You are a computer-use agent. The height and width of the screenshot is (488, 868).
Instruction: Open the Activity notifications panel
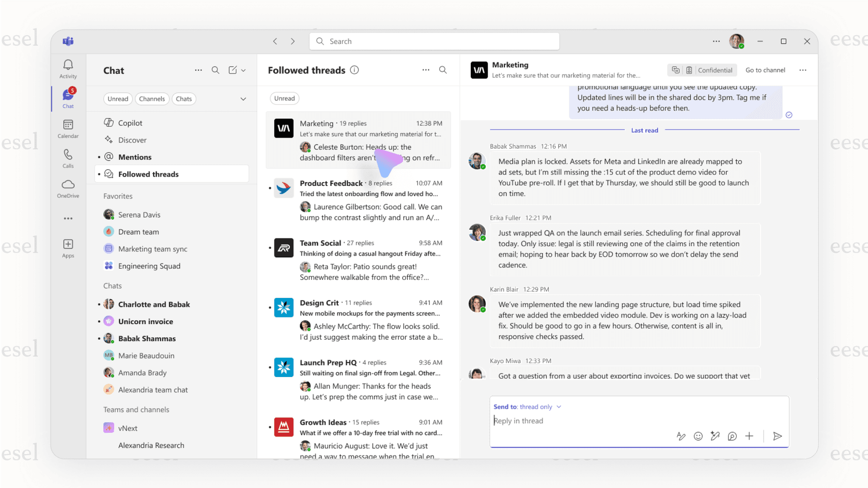click(68, 68)
